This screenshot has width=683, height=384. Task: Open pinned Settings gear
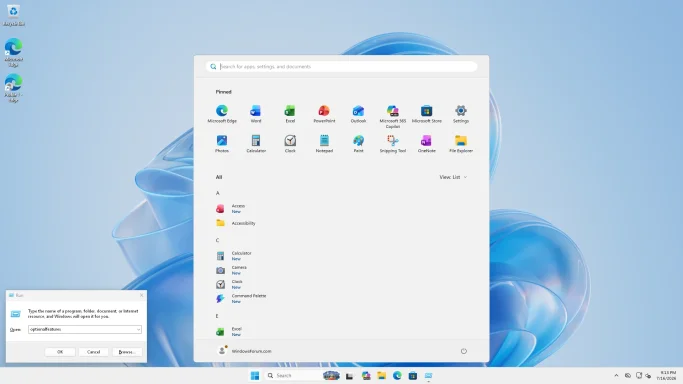[461, 114]
